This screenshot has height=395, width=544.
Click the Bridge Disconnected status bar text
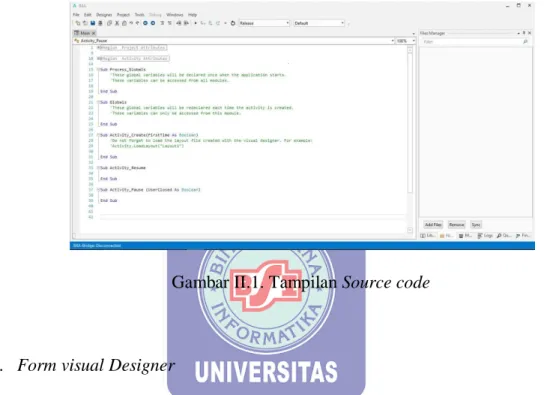[97, 246]
